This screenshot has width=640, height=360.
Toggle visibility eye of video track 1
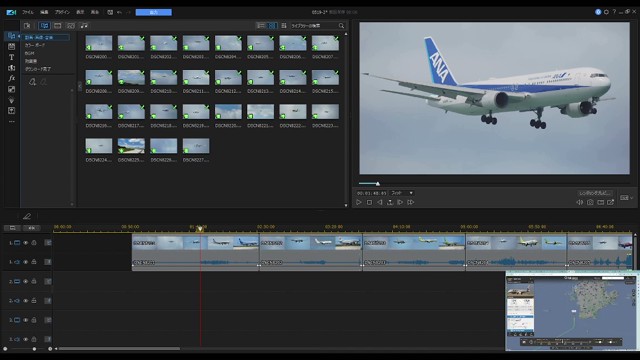point(25,243)
